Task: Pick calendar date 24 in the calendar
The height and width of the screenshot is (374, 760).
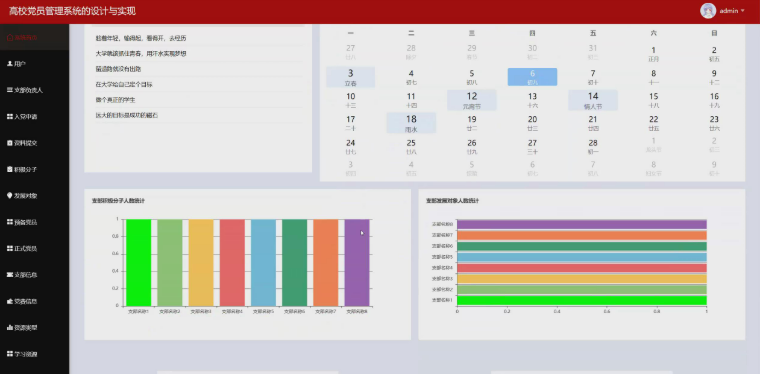Action: (350, 146)
